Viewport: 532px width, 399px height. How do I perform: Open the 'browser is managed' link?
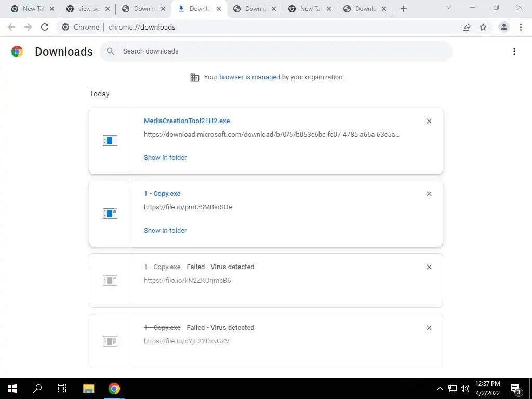click(249, 77)
